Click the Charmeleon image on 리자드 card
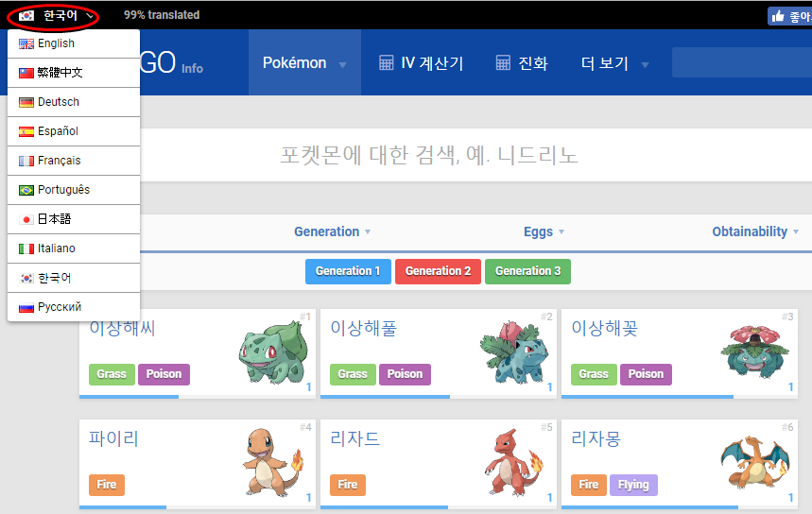812x514 pixels. tap(514, 463)
